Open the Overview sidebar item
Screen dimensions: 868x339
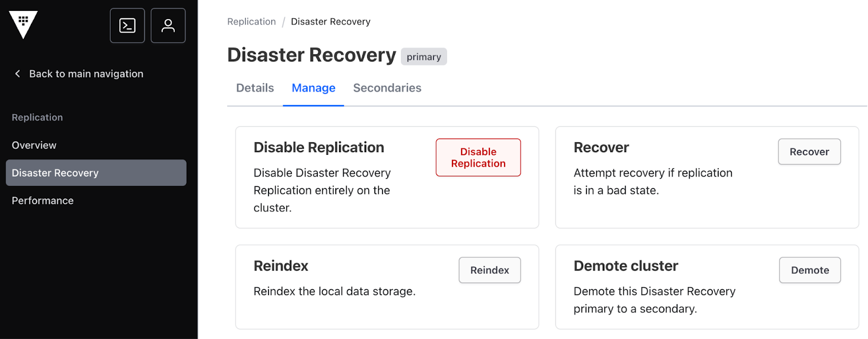point(34,145)
